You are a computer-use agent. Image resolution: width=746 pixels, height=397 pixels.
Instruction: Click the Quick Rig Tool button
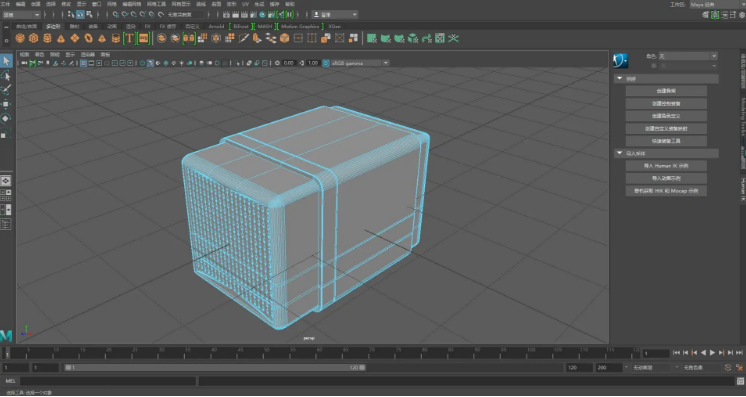point(666,141)
